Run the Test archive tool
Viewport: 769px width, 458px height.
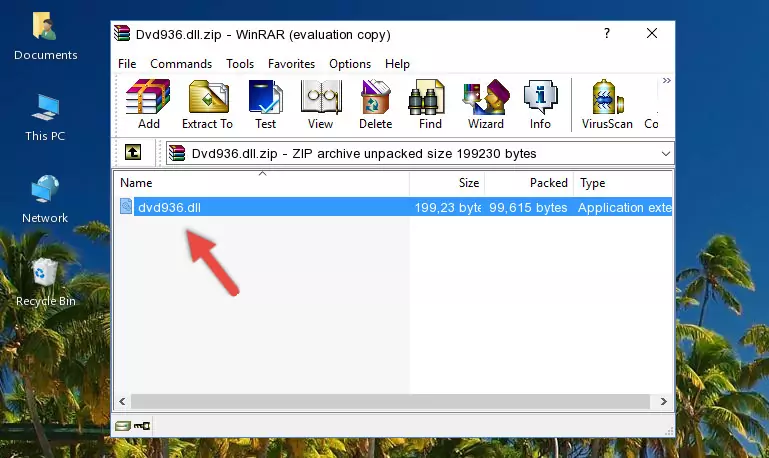265,104
